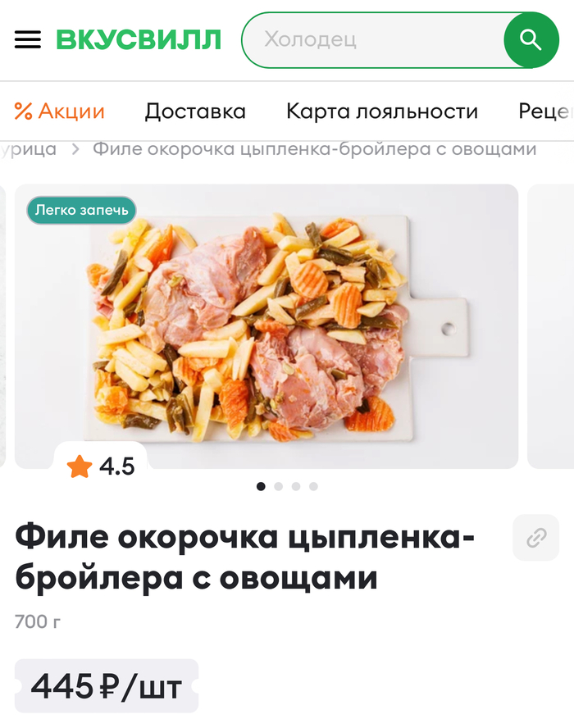Click the breadcrumb chevron separator

tap(75, 149)
